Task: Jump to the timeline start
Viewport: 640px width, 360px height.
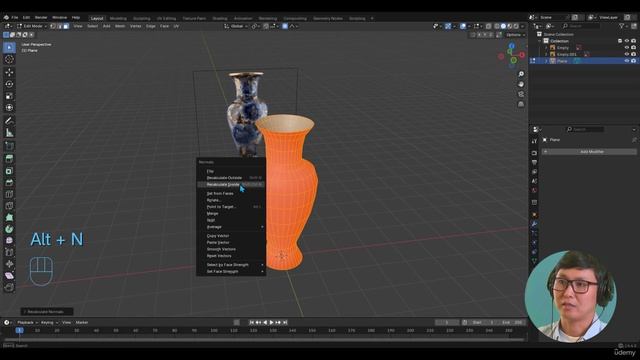Action: coord(251,322)
